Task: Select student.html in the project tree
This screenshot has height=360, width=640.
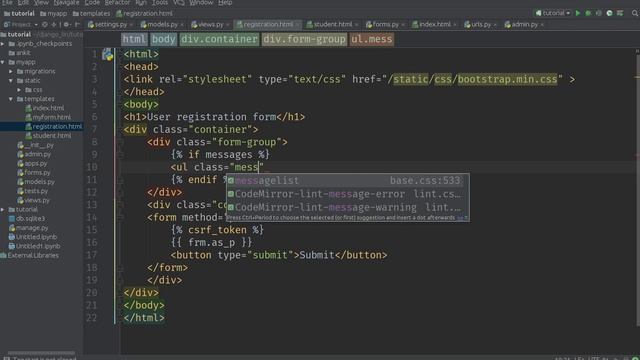Action: [x=48, y=136]
